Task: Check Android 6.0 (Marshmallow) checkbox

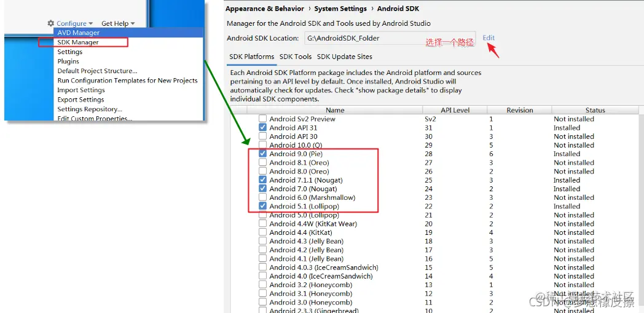Action: tap(263, 197)
